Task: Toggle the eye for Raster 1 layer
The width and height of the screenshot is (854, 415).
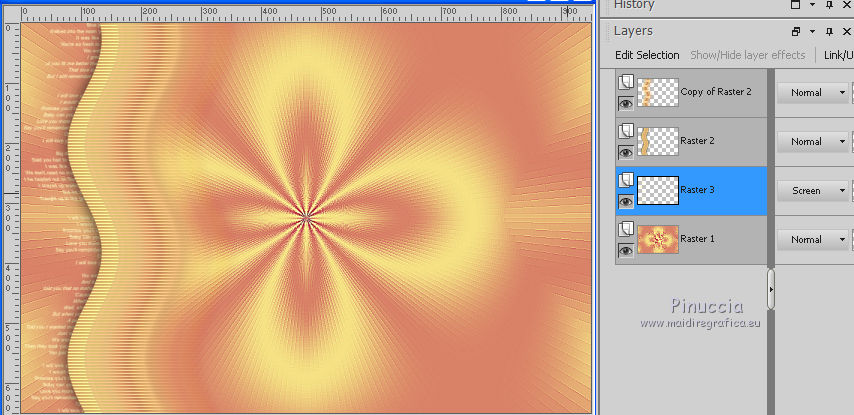Action: [626, 251]
